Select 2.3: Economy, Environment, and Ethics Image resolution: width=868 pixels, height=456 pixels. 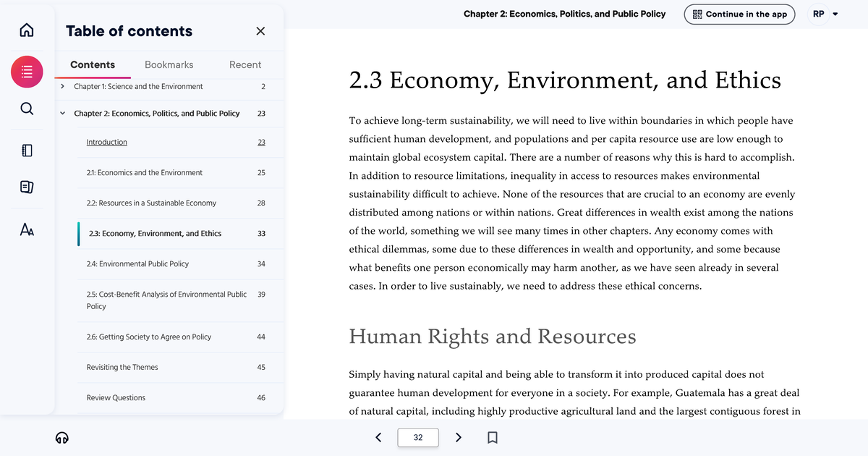pos(155,233)
